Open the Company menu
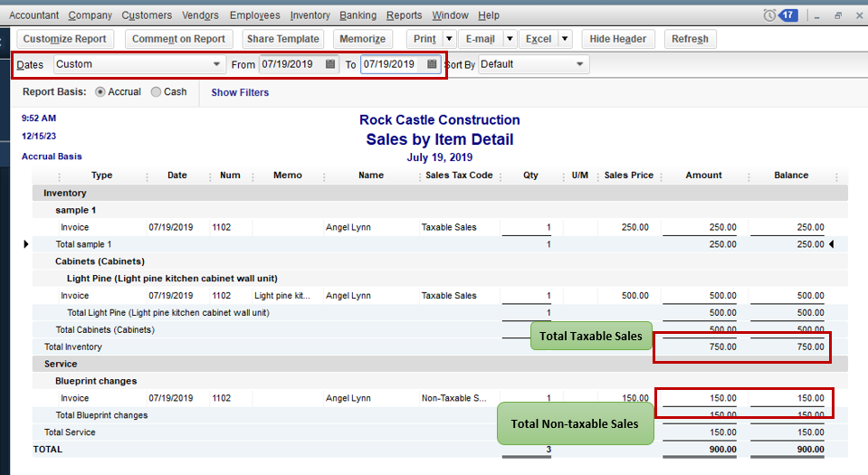The width and height of the screenshot is (868, 475). pyautogui.click(x=91, y=15)
